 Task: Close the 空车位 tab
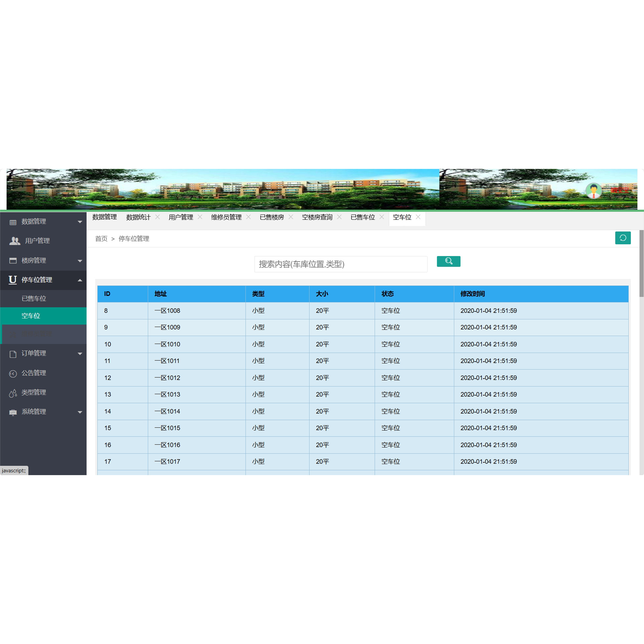(x=418, y=217)
